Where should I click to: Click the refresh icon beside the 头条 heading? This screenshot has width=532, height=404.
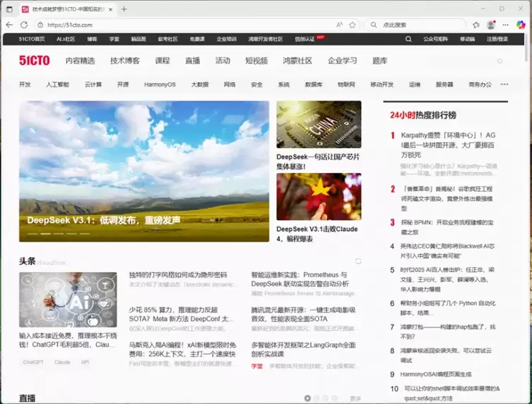point(358,261)
